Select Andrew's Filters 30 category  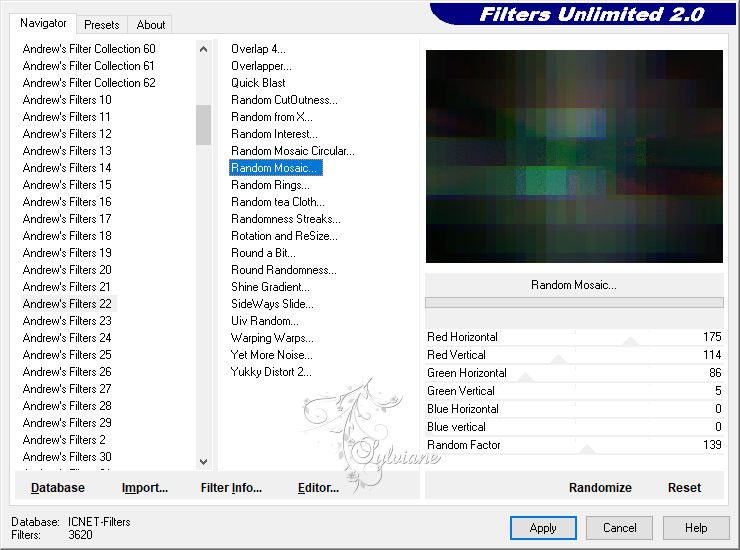[x=67, y=457]
